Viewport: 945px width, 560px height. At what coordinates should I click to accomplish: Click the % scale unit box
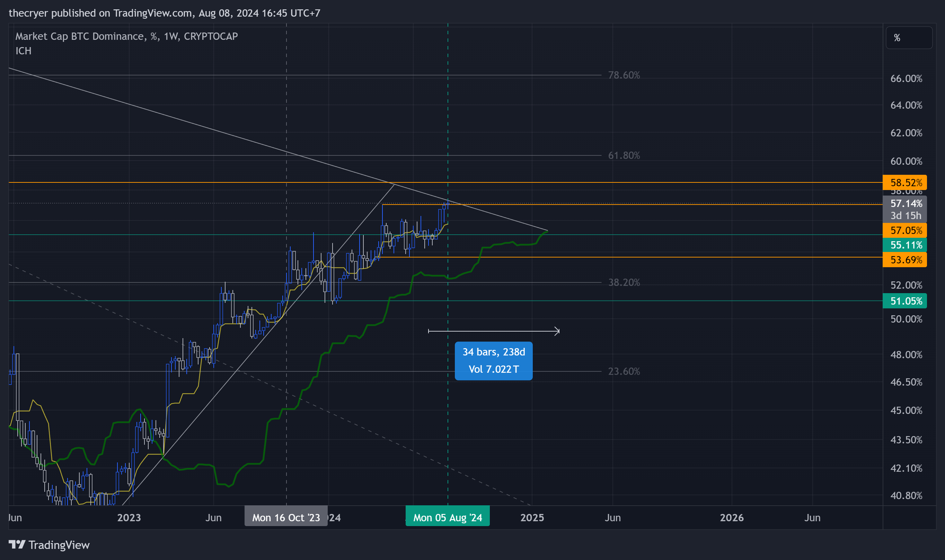[909, 38]
